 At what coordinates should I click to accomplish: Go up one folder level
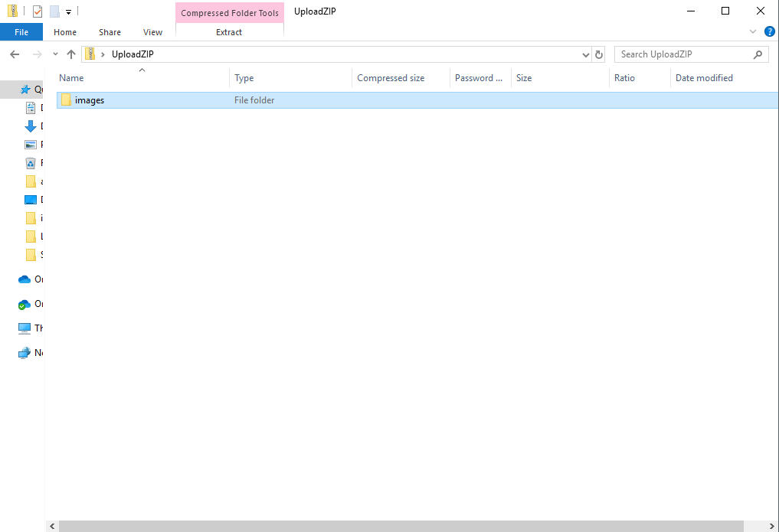pyautogui.click(x=71, y=54)
